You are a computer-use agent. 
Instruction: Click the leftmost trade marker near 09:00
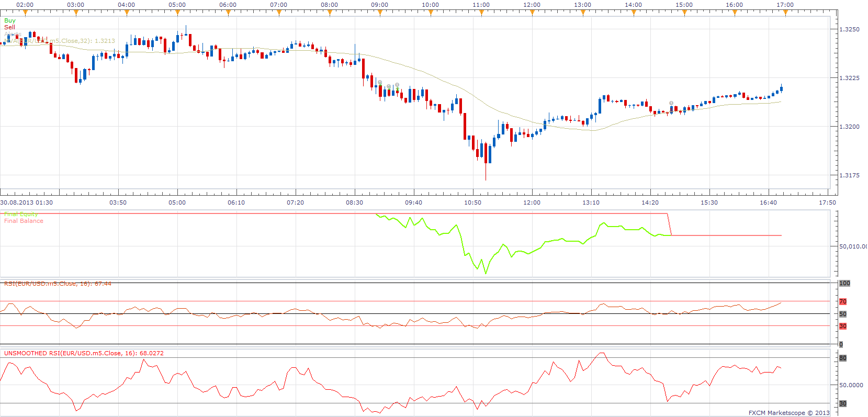tap(380, 82)
